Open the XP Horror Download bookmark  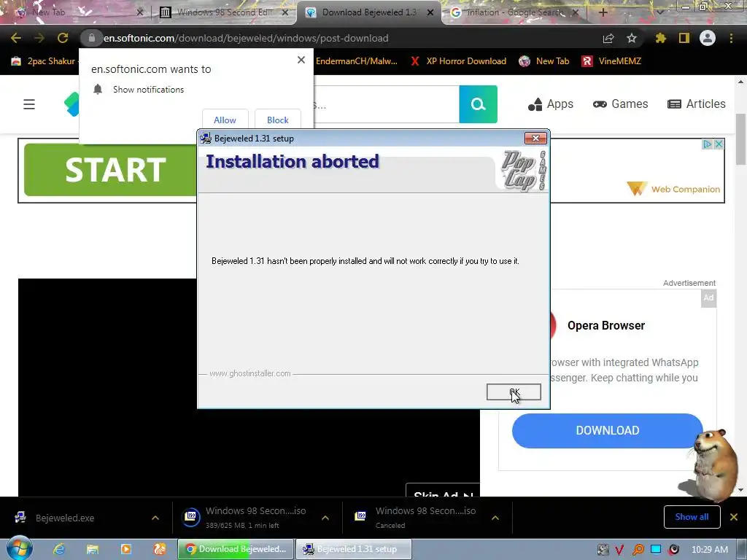click(458, 61)
